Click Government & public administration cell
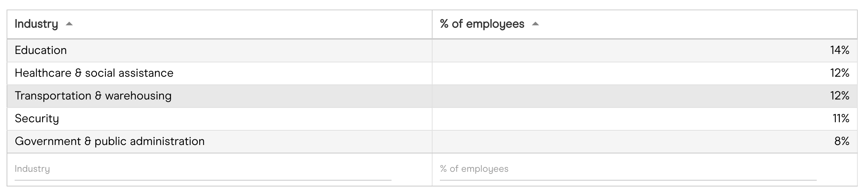 pos(110,141)
